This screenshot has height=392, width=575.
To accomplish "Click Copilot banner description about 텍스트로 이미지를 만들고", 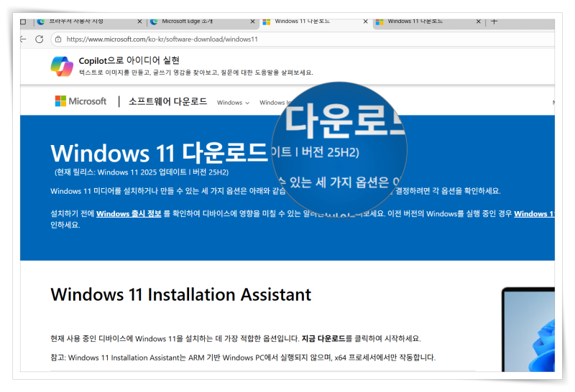I will pos(195,73).
